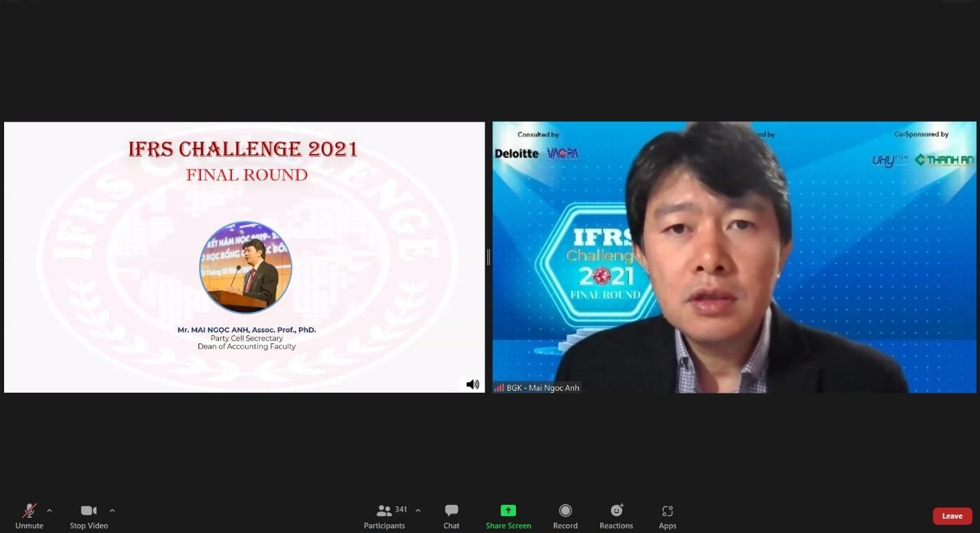Expand video options caret beside Stop Video
Screen dimensions: 980x533
tap(112, 510)
